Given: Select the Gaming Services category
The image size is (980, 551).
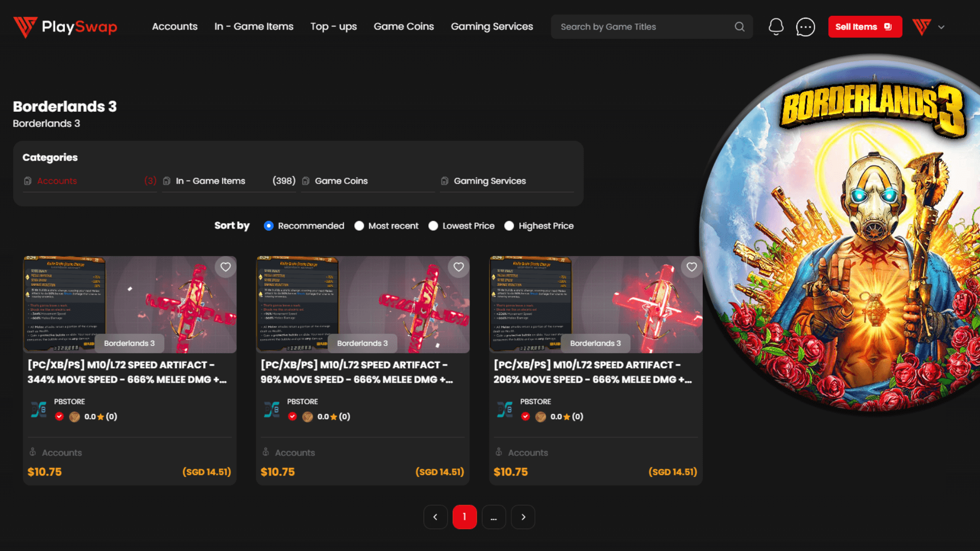Looking at the screenshot, I should (x=507, y=181).
